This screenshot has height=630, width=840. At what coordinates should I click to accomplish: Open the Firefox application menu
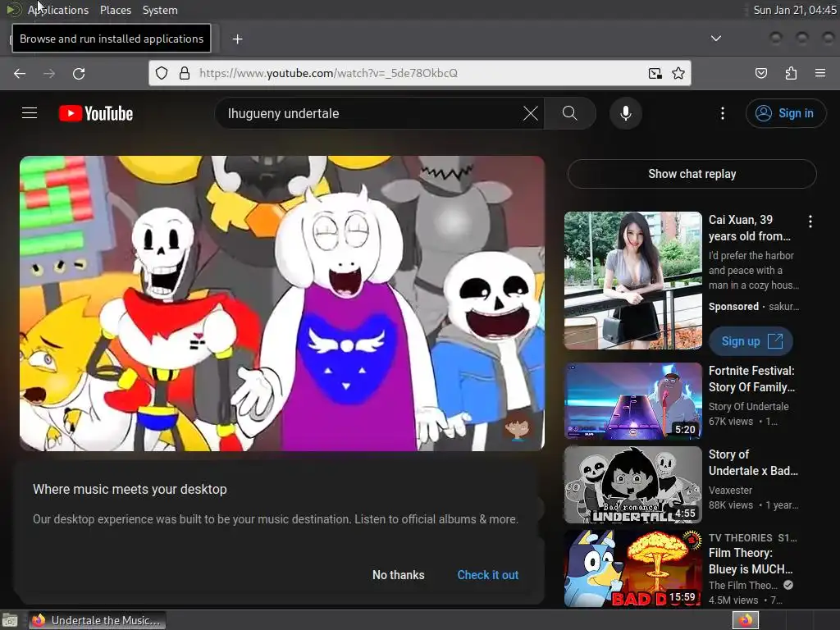coord(820,73)
